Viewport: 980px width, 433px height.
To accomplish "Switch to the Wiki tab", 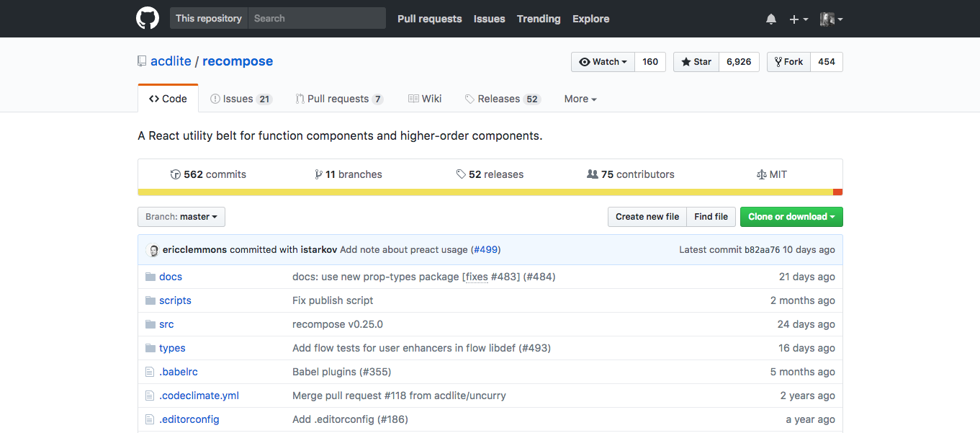I will 425,99.
